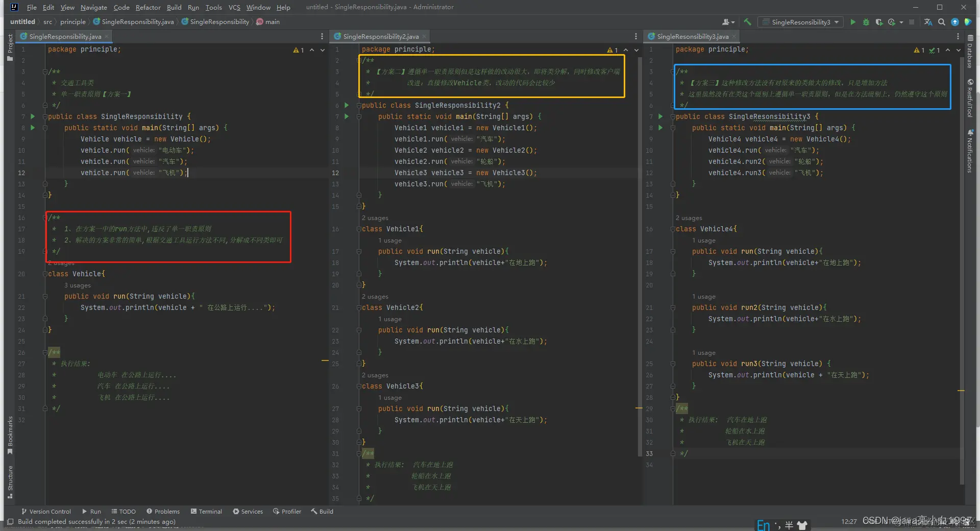Open tab options menu for SingleResponsibility2.java pane
This screenshot has width=980, height=531.
coord(636,36)
